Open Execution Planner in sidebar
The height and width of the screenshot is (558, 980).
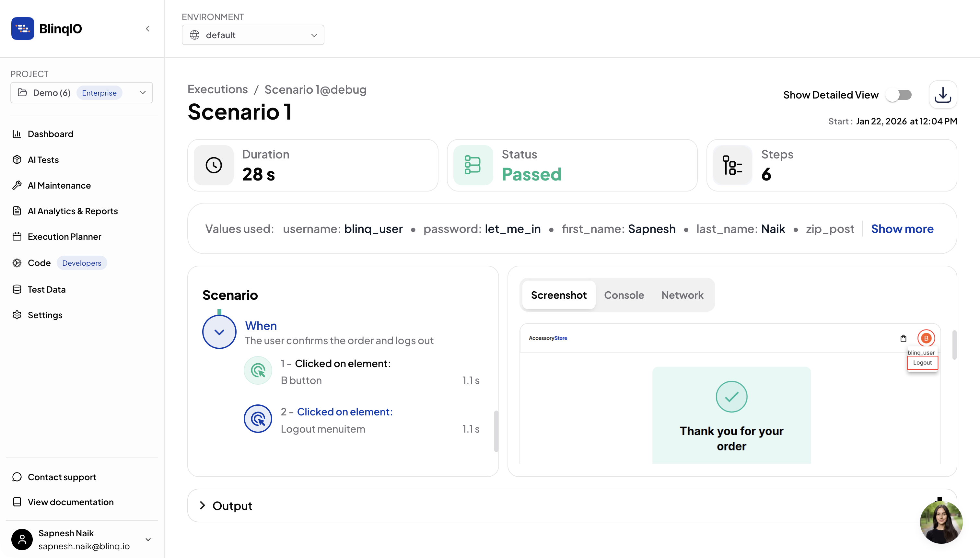[64, 237]
